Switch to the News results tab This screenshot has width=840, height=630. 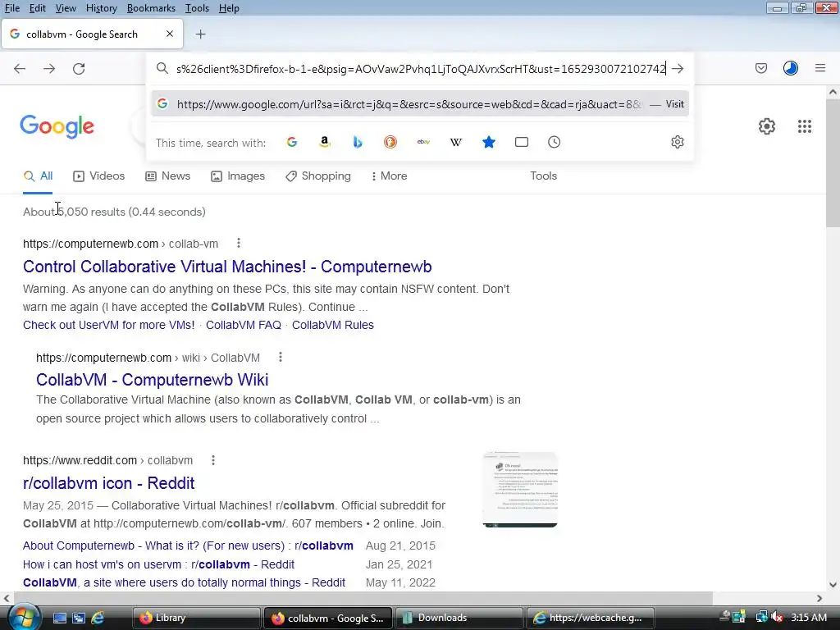pyautogui.click(x=167, y=176)
